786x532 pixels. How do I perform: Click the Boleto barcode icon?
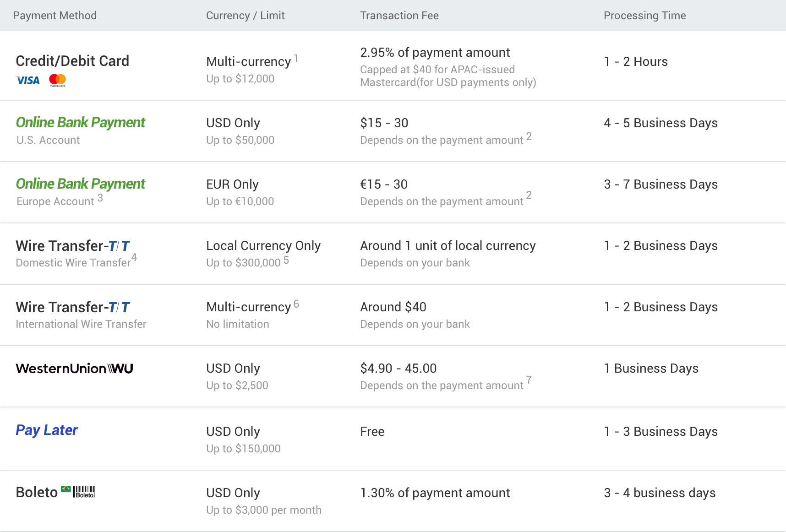[84, 492]
